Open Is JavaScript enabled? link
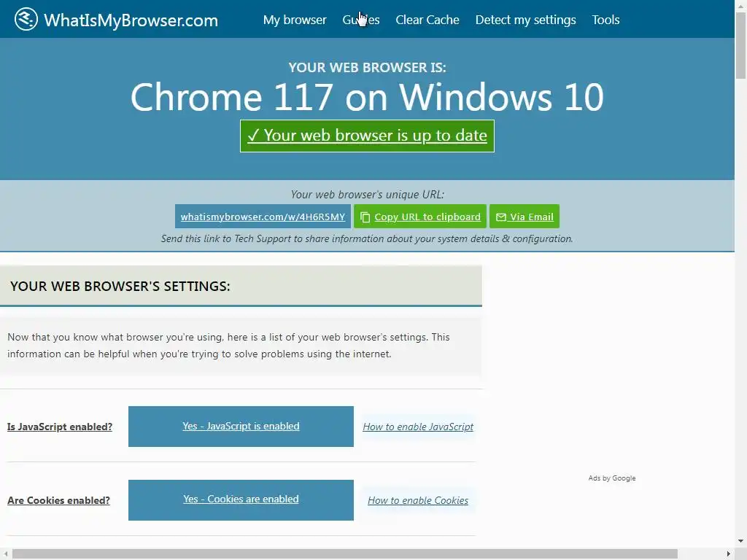The width and height of the screenshot is (747, 560). pos(60,427)
